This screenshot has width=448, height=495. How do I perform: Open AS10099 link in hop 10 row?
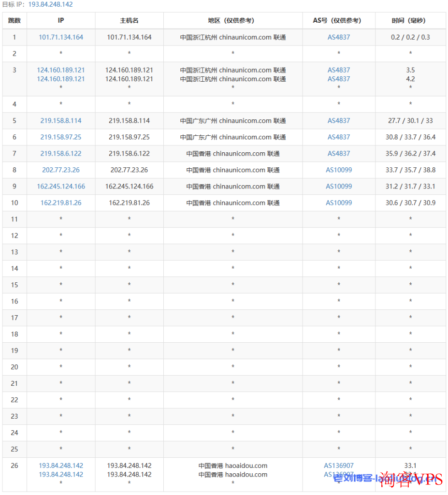339,203
